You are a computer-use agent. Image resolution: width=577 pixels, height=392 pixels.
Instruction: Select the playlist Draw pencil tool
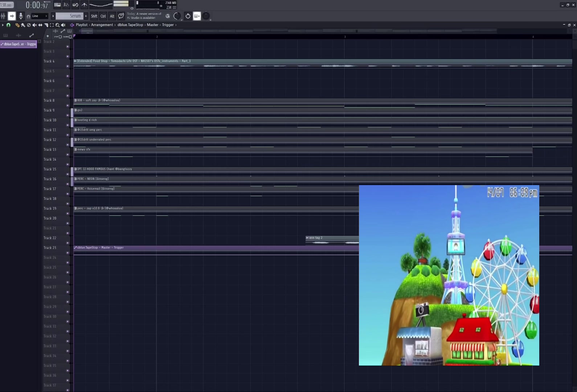pyautogui.click(x=17, y=25)
